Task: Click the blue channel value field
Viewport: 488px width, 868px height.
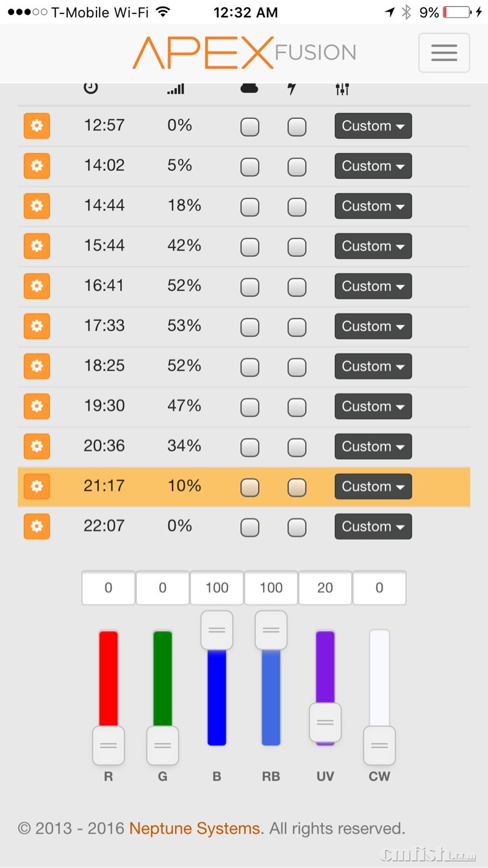Action: coord(217,588)
